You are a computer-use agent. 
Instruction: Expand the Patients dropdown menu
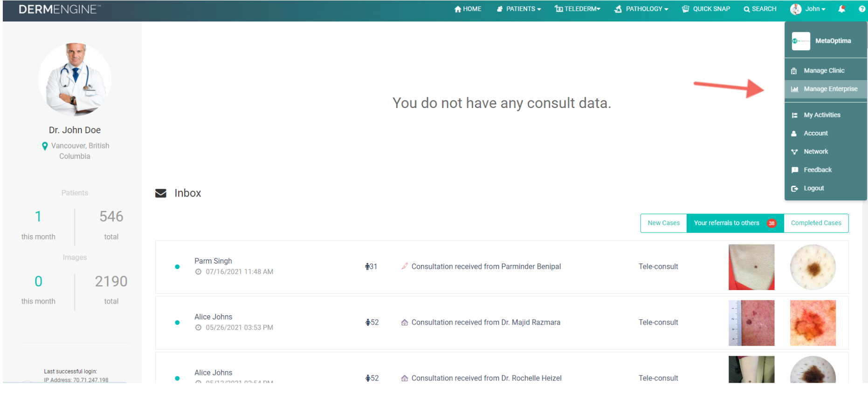[x=519, y=9]
